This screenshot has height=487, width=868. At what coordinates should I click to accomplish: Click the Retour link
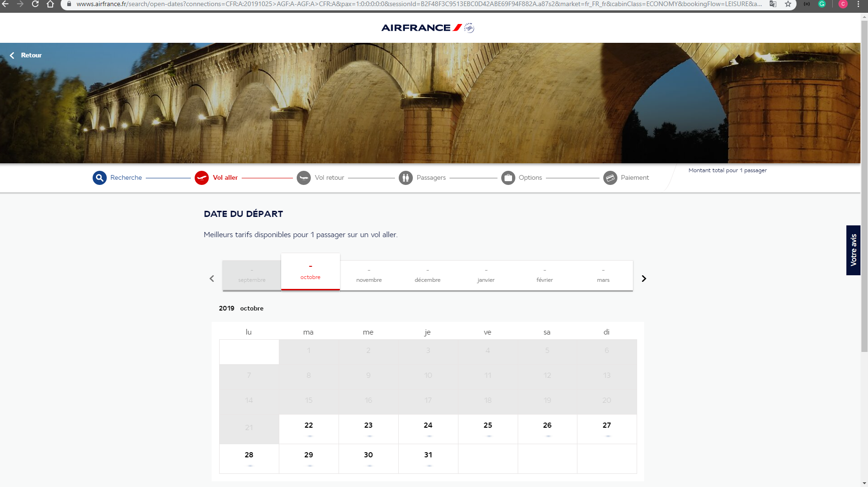click(x=26, y=55)
